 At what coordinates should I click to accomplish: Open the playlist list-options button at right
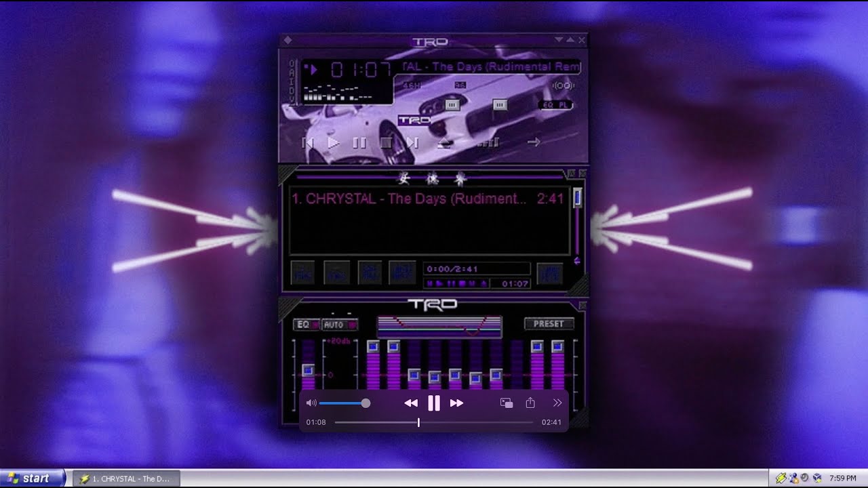click(549, 273)
